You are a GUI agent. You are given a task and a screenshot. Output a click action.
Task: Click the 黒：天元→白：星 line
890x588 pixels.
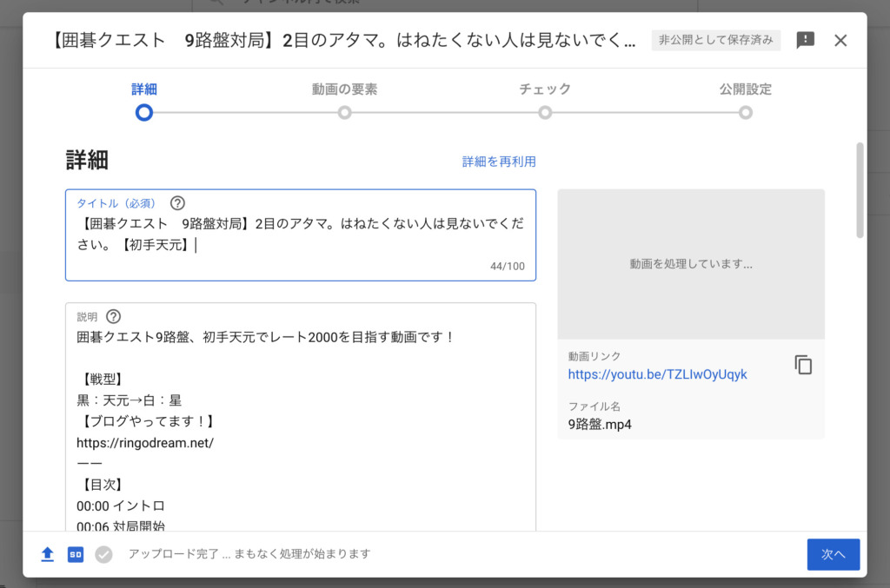point(129,400)
